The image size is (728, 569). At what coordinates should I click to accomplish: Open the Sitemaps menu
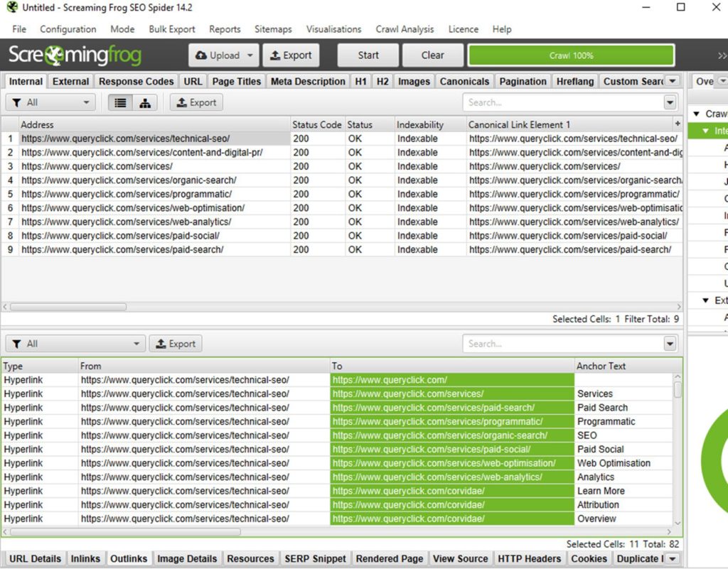click(273, 29)
